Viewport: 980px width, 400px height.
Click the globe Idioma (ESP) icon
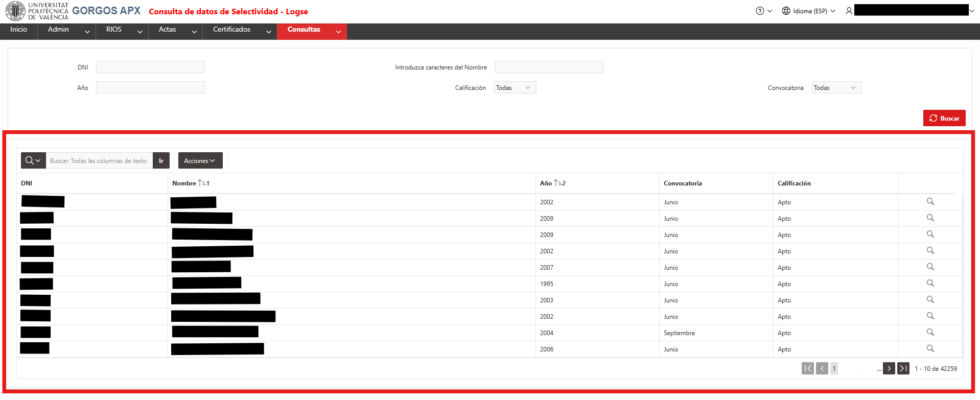[x=786, y=11]
